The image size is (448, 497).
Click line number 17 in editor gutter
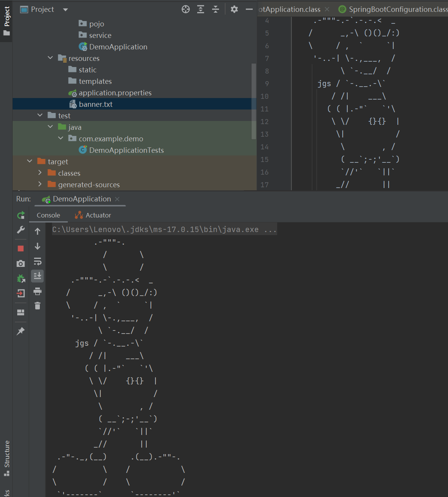(265, 185)
